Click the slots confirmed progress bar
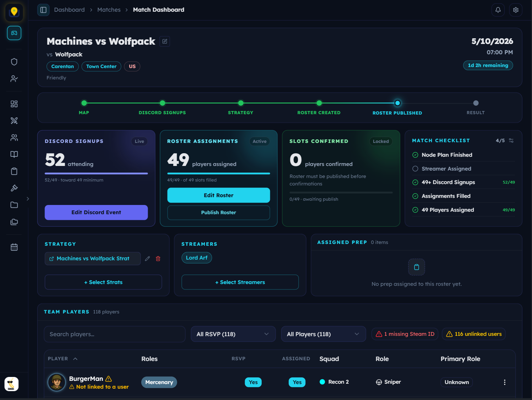This screenshot has height=400, width=532. point(341,193)
